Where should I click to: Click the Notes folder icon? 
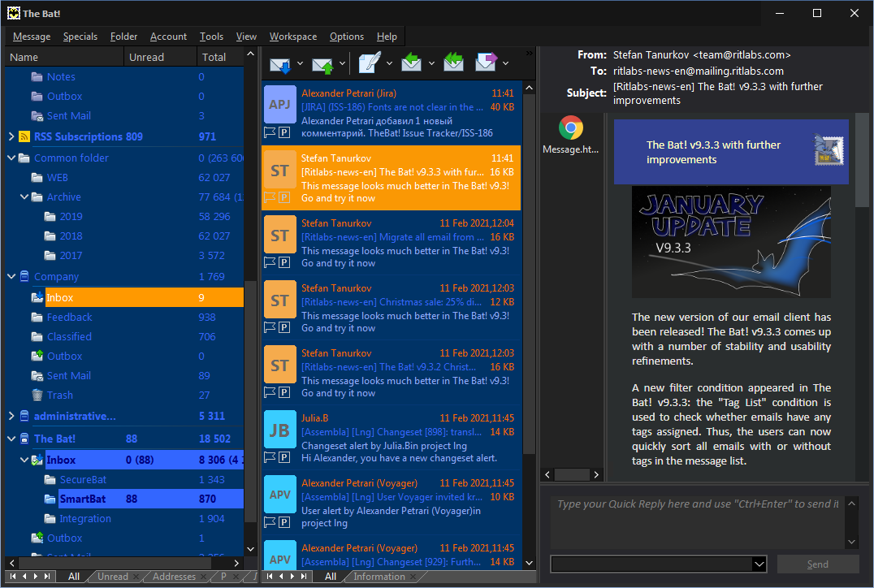[x=37, y=77]
